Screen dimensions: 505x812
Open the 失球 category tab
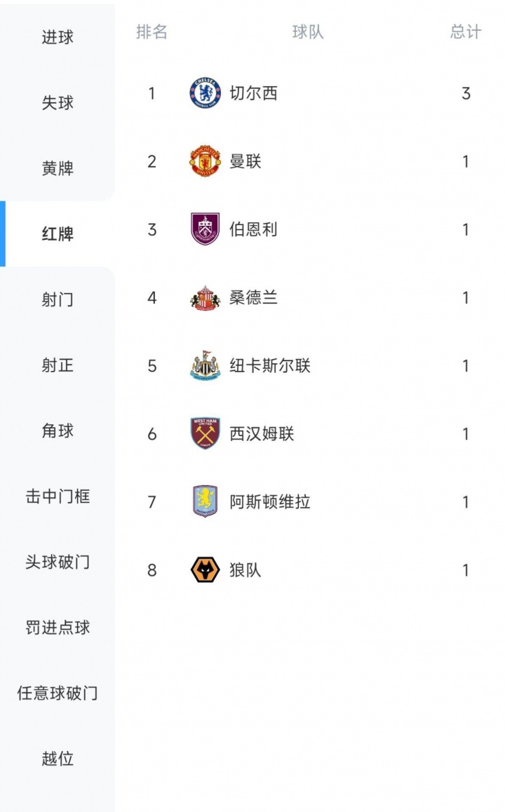58,103
